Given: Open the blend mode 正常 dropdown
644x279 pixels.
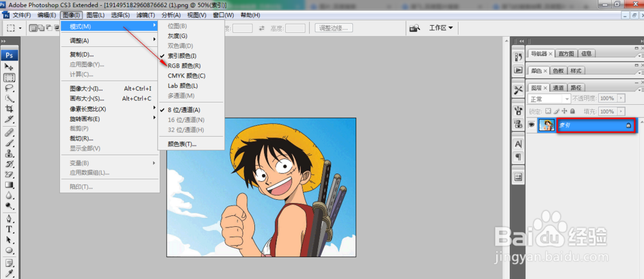Looking at the screenshot, I should pyautogui.click(x=549, y=99).
